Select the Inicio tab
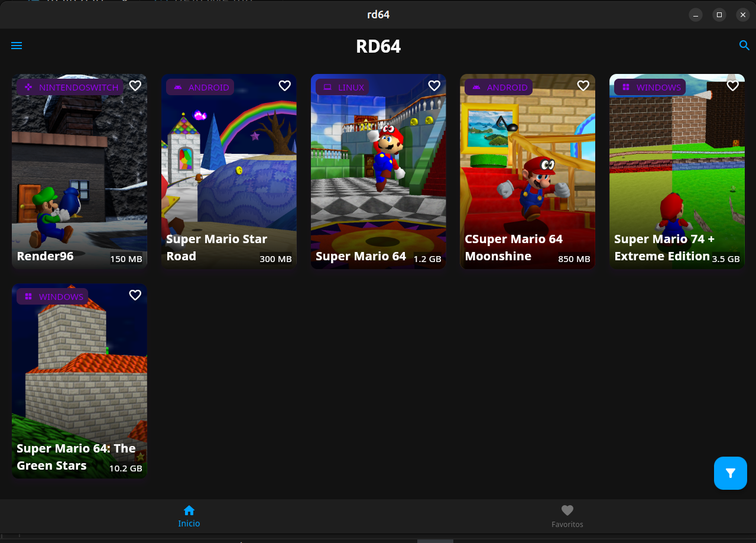 [189, 516]
